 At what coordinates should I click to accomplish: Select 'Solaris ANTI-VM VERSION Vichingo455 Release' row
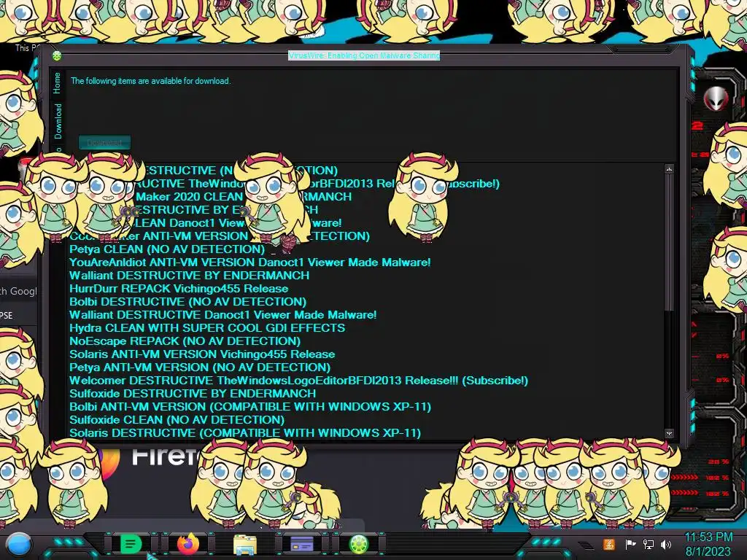202,354
